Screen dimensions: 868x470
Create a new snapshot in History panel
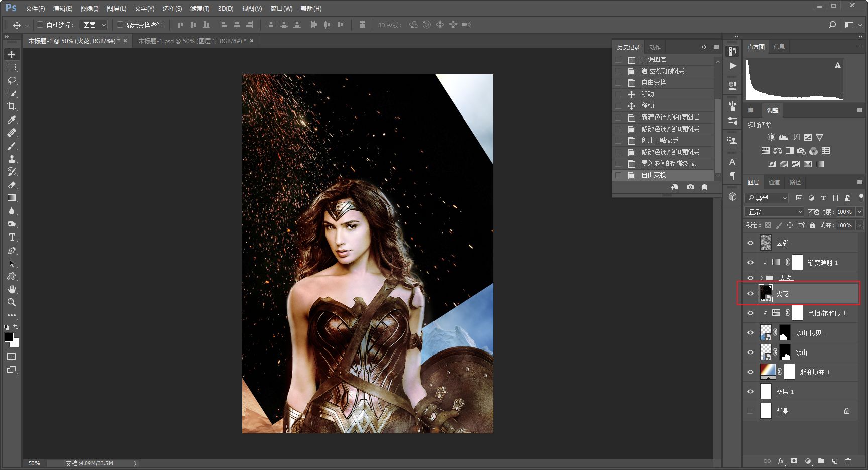pyautogui.click(x=691, y=187)
